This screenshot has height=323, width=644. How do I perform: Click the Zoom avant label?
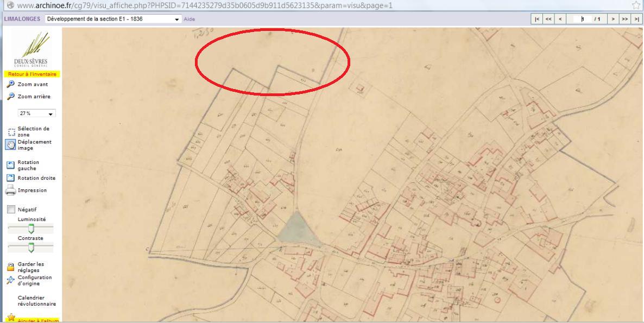pos(33,84)
